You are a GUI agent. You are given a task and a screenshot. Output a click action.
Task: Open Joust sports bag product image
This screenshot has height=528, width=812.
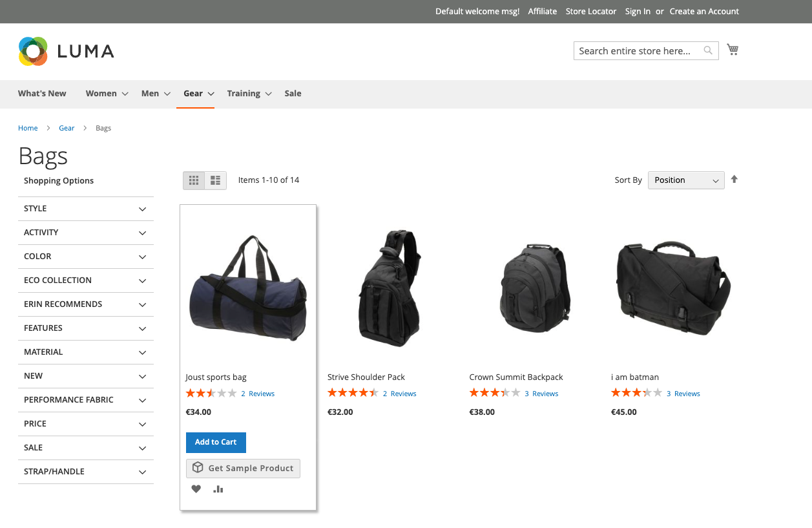click(248, 288)
